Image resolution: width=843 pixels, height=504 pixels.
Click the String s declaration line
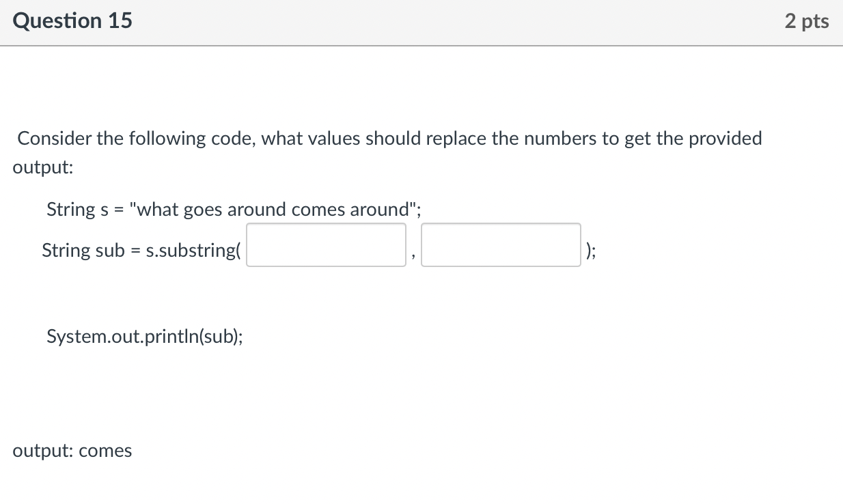(234, 210)
